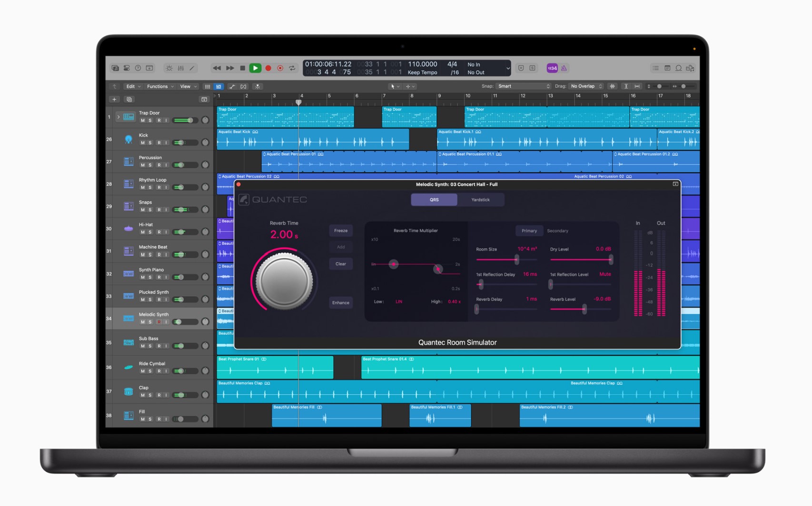The width and height of the screenshot is (812, 506).
Task: Duplicate track with the duplicate icon
Action: (x=129, y=99)
